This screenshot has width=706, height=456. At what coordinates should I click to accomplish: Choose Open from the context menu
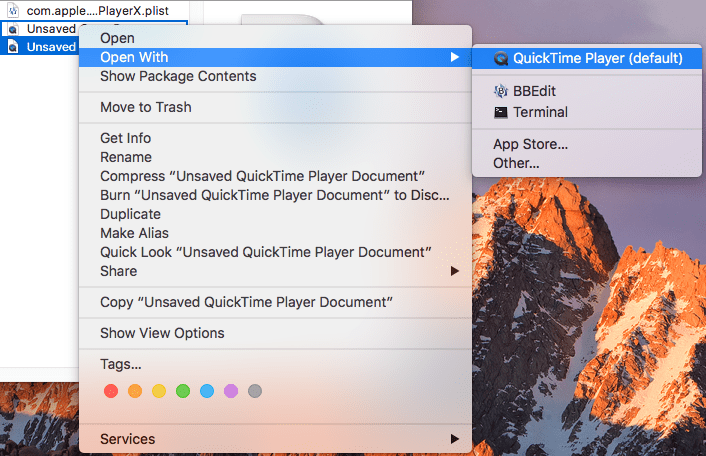click(275, 38)
